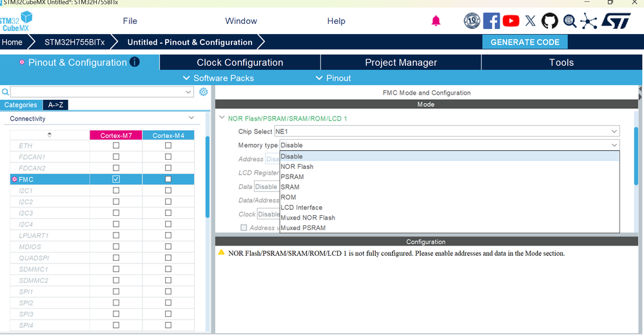
Task: Click Untitled - Pinout & Configuration breadcrumb
Action: tap(190, 43)
